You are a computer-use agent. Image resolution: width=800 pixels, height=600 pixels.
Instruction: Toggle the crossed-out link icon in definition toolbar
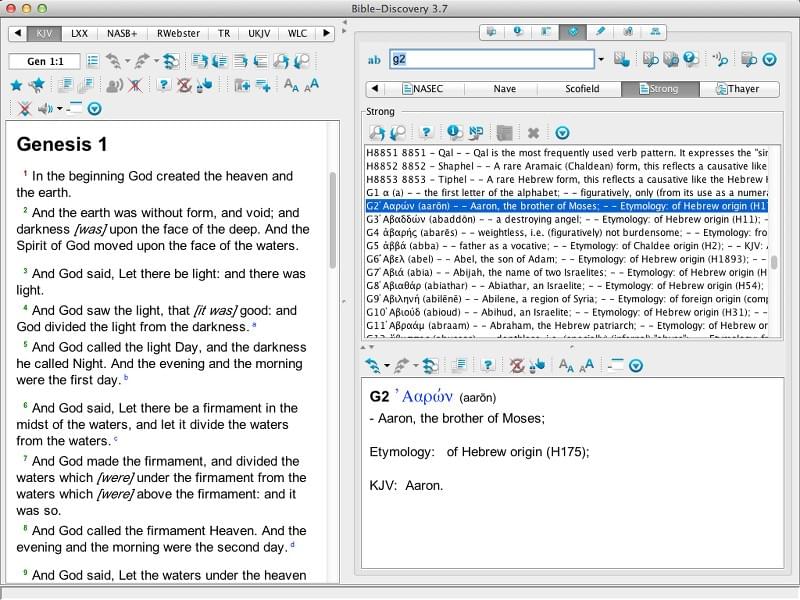click(x=516, y=365)
